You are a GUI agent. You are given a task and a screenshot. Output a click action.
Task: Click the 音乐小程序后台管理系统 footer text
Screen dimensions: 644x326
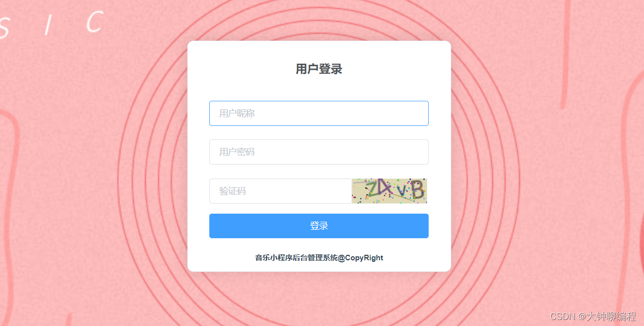(x=296, y=258)
